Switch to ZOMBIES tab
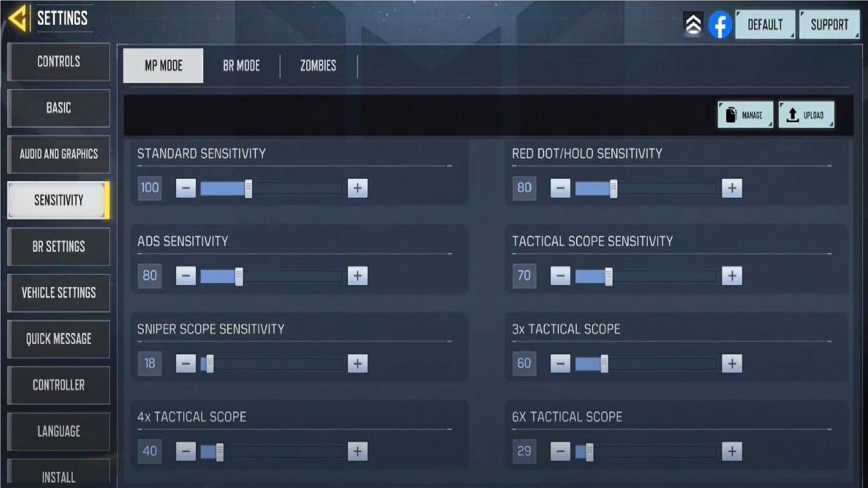Screen dimensions: 868x488 [x=318, y=66]
